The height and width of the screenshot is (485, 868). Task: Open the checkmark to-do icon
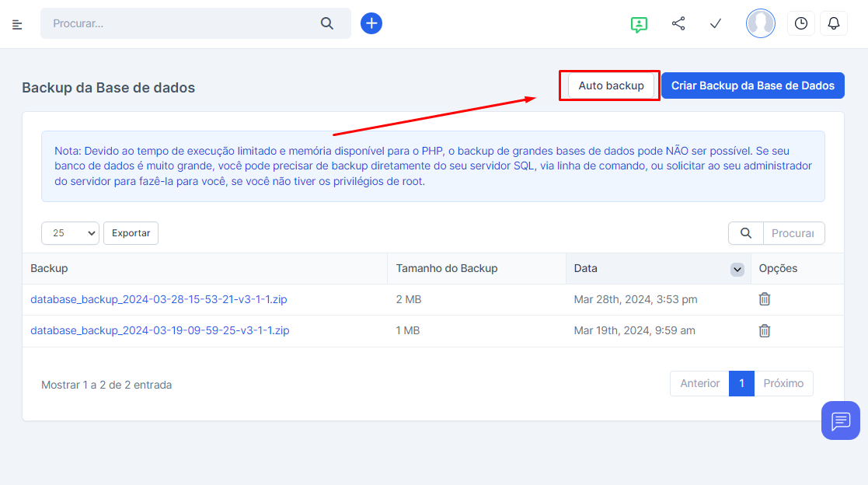716,23
